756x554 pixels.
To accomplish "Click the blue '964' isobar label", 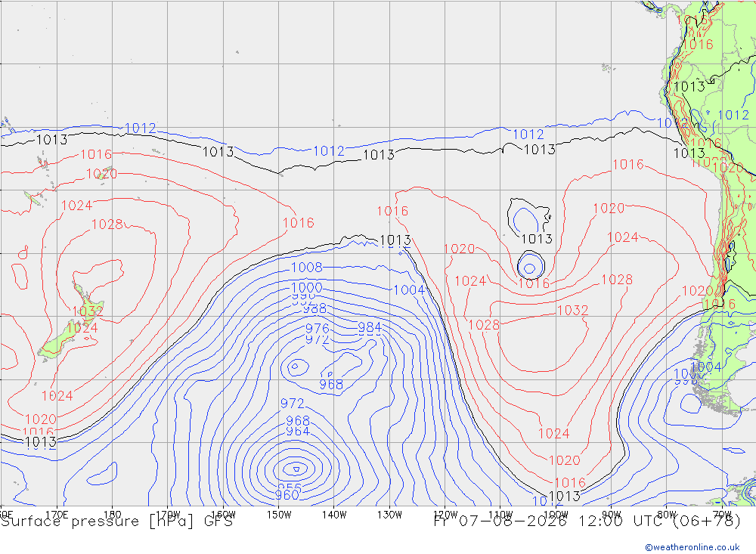I will [x=297, y=431].
